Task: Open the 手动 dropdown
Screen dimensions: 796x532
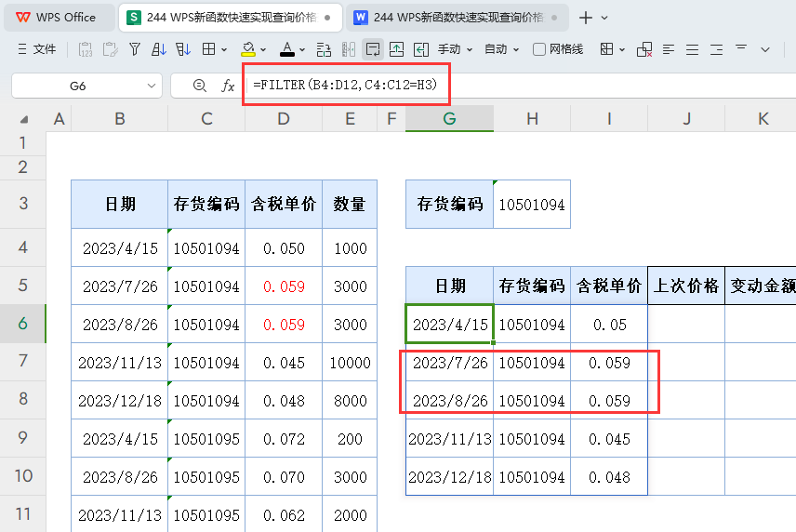Action: (456, 49)
